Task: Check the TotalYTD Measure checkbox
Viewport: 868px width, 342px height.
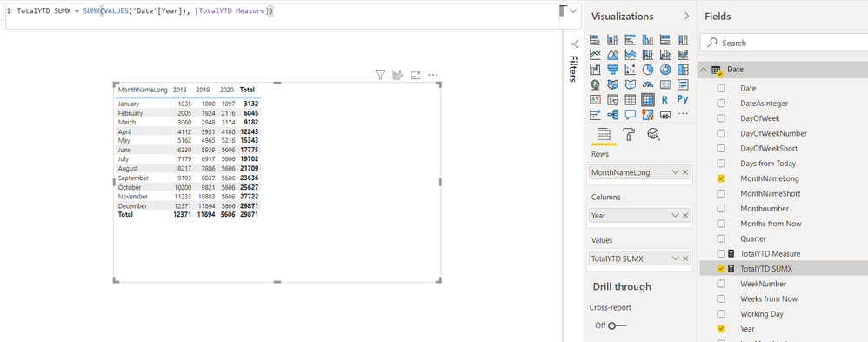Action: point(721,253)
